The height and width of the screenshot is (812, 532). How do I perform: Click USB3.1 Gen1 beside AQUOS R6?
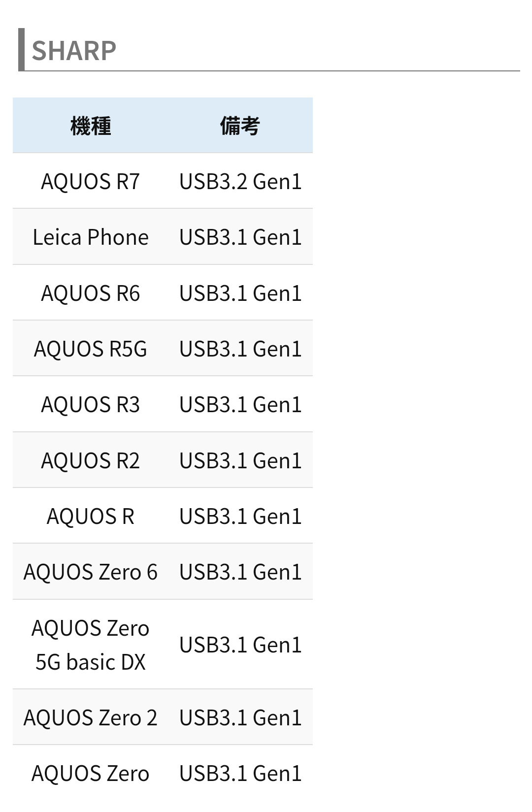(240, 293)
